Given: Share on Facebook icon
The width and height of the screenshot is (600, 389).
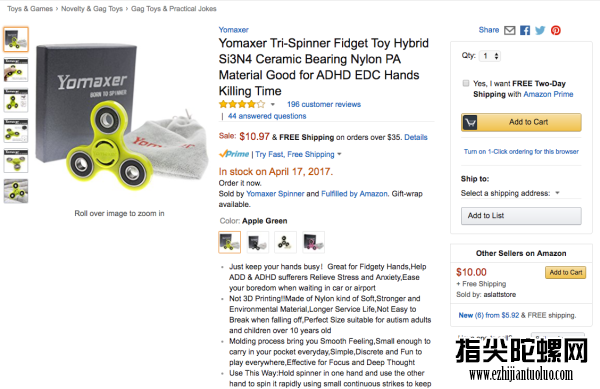Looking at the screenshot, I should tap(525, 30).
